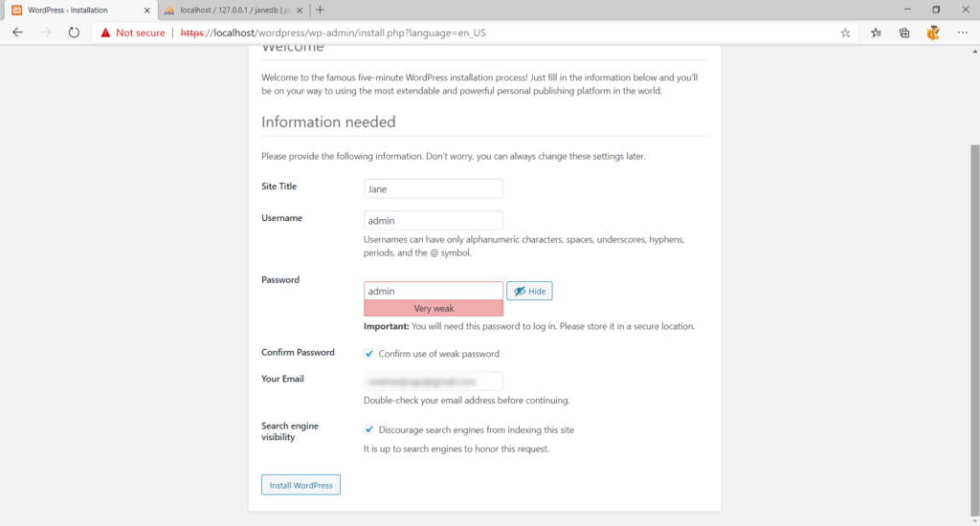Focus the Site Title field
Viewport: 980px width, 526px height.
pos(434,188)
